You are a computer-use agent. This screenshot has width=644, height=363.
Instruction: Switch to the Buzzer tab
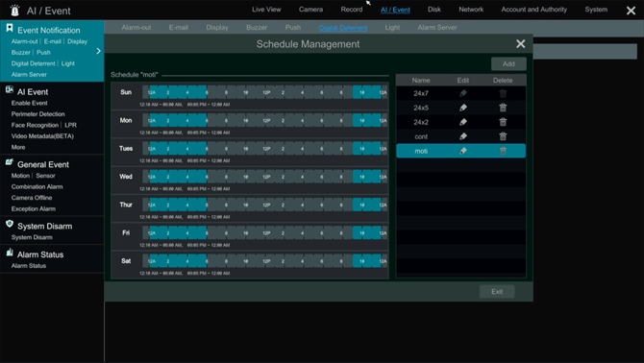257,28
